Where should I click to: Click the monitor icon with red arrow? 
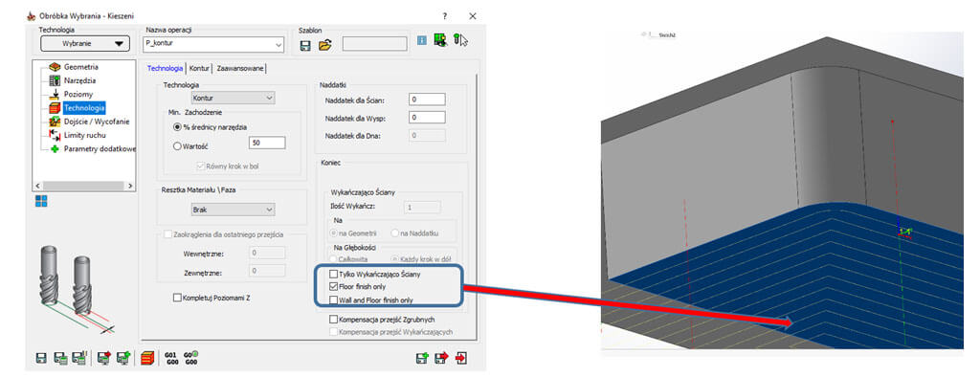pyautogui.click(x=103, y=358)
